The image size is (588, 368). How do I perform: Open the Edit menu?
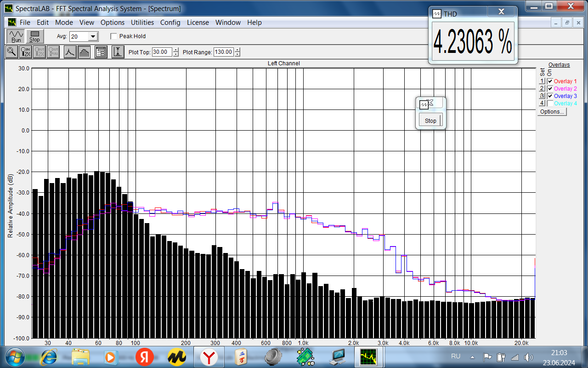[x=43, y=22]
